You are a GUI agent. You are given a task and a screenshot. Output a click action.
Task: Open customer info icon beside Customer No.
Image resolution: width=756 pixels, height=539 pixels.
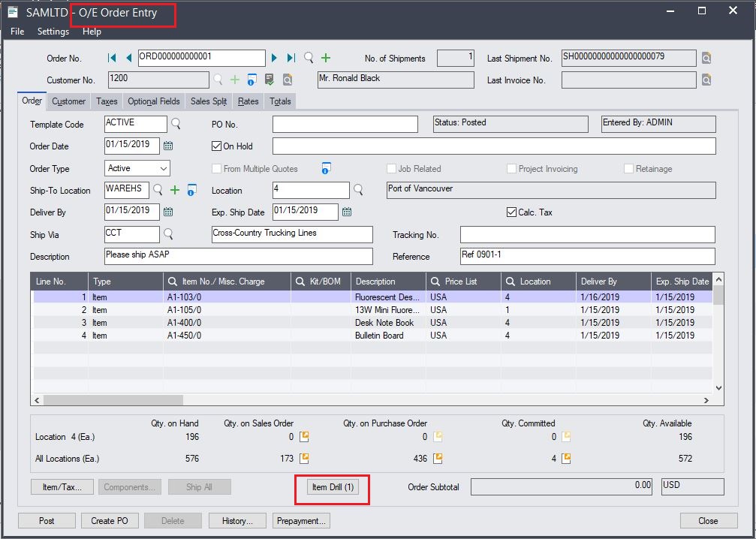click(x=251, y=80)
